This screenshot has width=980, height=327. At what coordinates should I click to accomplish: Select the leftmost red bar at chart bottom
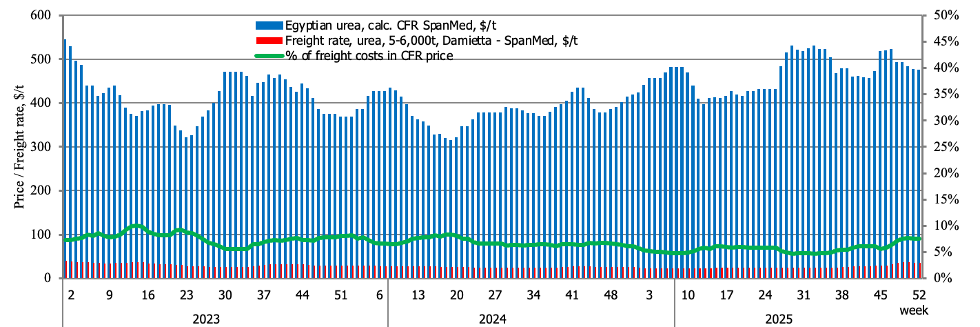point(65,270)
